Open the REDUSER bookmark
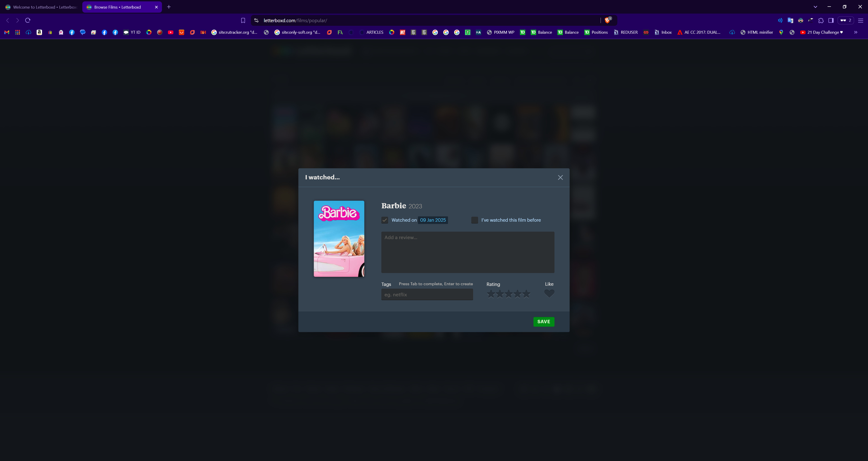The image size is (868, 461). 626,32
